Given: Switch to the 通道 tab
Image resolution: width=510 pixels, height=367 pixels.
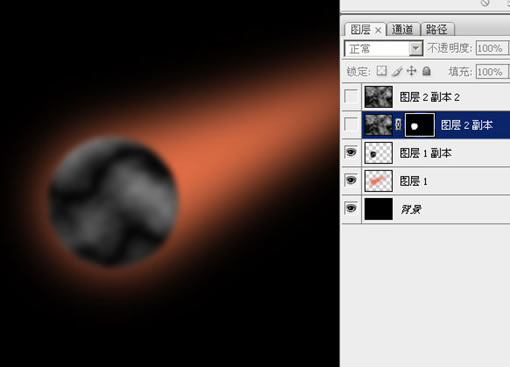Looking at the screenshot, I should [x=403, y=29].
